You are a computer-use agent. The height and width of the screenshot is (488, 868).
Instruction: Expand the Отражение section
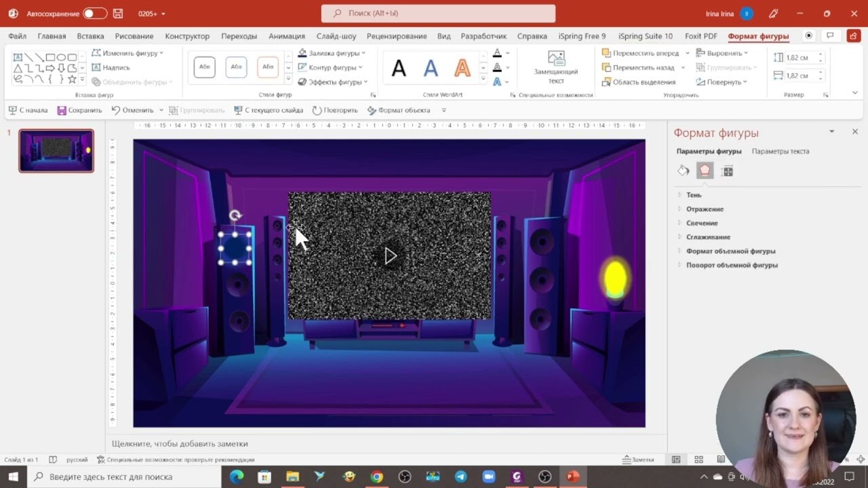click(705, 209)
